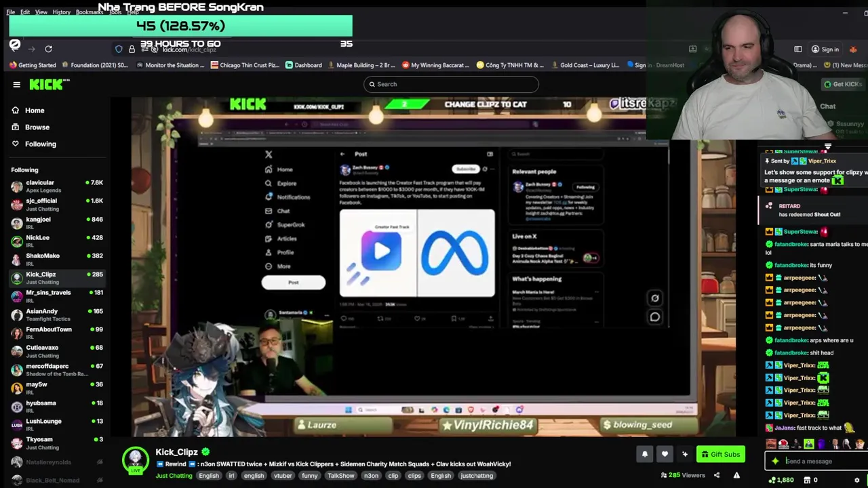Viewport: 868px width, 488px height.
Task: Open Cutieavaxo channel in Following list
Action: tap(57, 351)
